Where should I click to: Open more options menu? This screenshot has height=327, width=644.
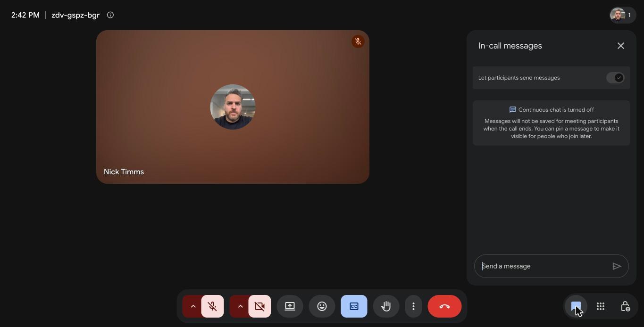pyautogui.click(x=413, y=306)
